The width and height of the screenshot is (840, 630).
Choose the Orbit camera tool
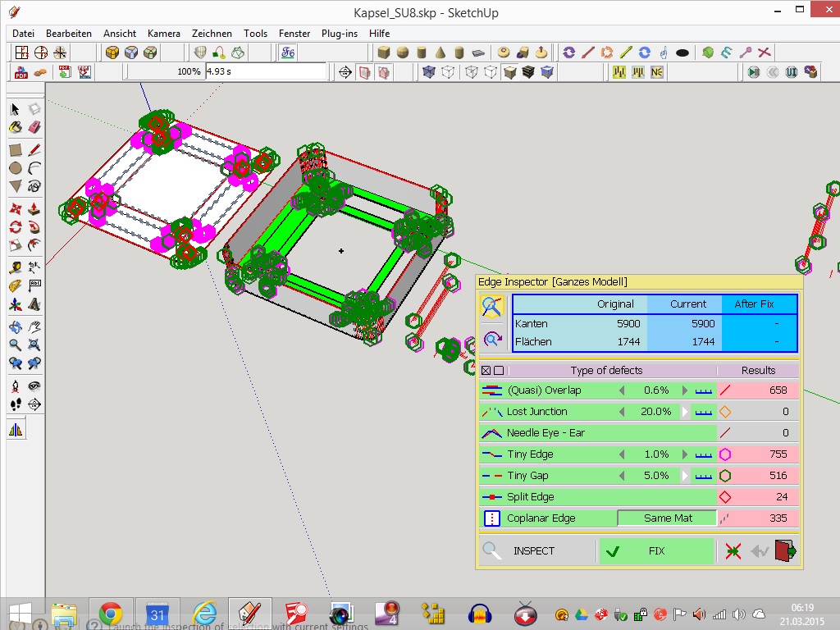point(15,326)
